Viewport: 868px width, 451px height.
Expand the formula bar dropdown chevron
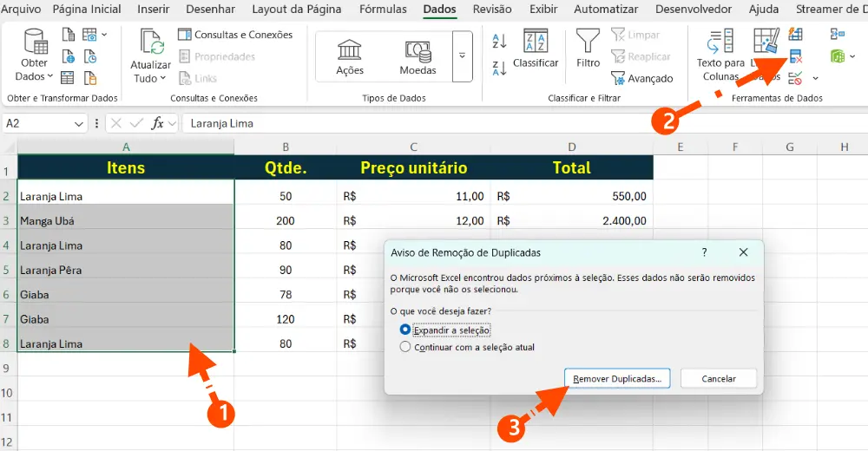[x=172, y=123]
